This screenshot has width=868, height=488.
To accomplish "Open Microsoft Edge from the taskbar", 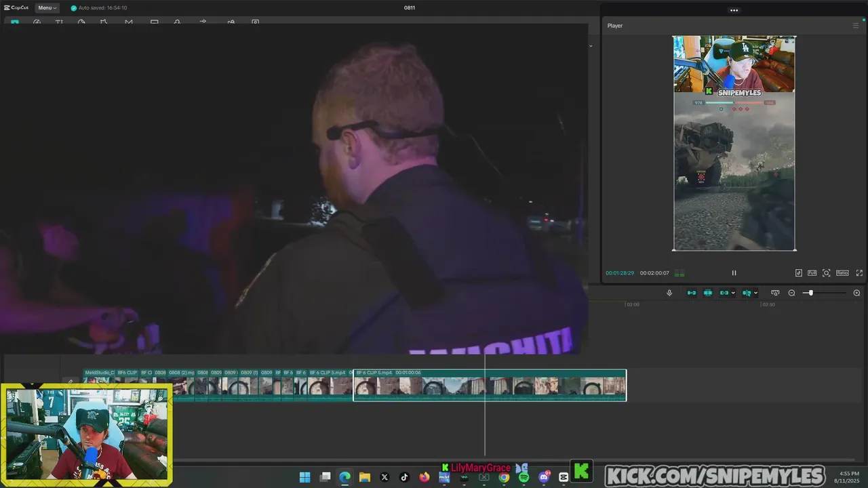I will [x=344, y=477].
